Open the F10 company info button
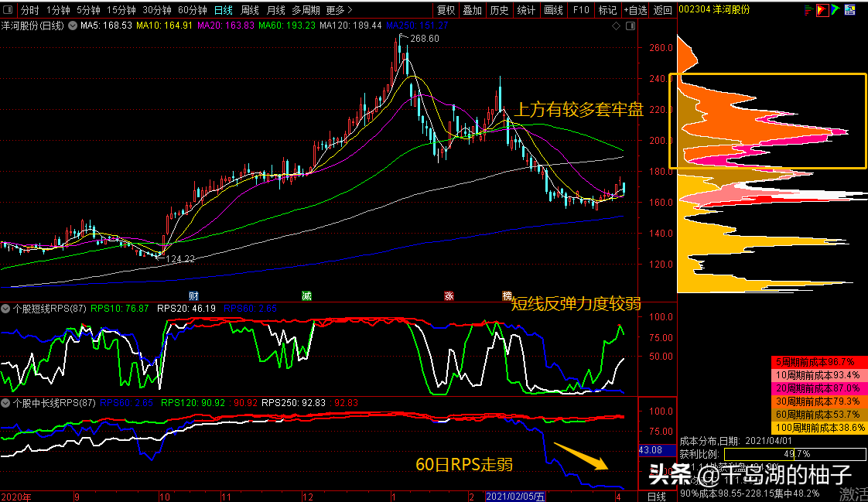The image size is (868, 502). click(x=581, y=10)
